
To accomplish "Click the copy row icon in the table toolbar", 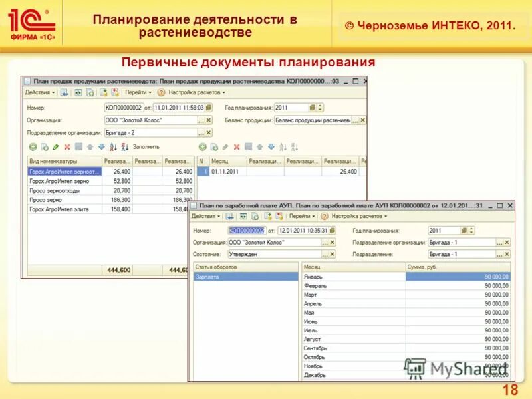I will click(x=44, y=148).
